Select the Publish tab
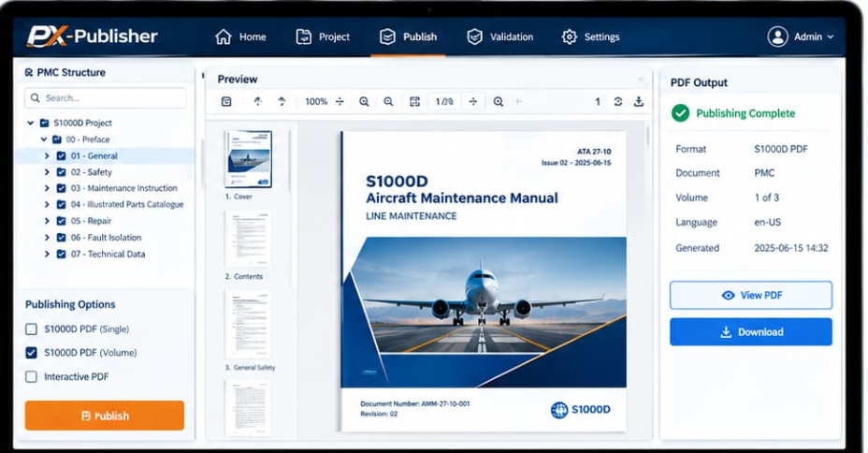Viewport: 868px width, 453px height. point(408,37)
